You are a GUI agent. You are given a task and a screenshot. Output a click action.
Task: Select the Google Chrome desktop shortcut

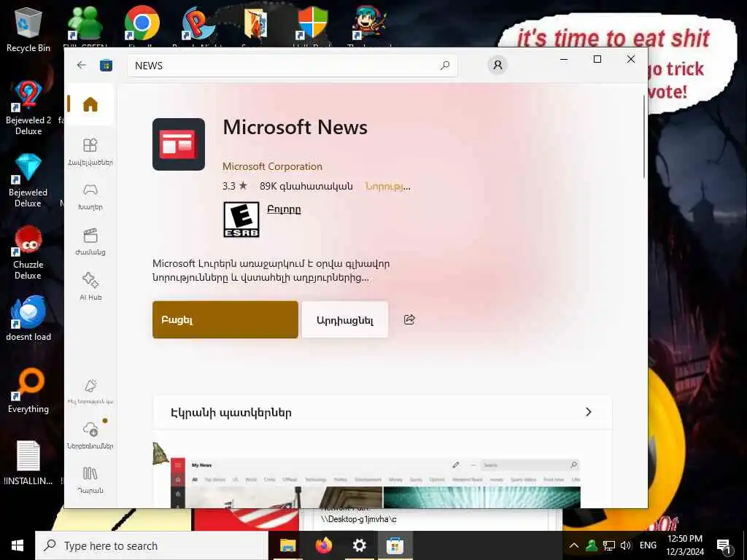(x=142, y=24)
